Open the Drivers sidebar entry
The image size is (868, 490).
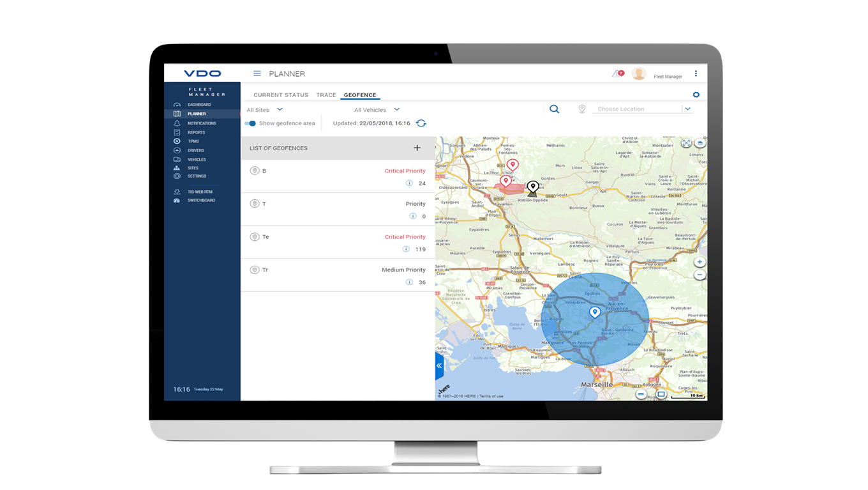pyautogui.click(x=196, y=151)
